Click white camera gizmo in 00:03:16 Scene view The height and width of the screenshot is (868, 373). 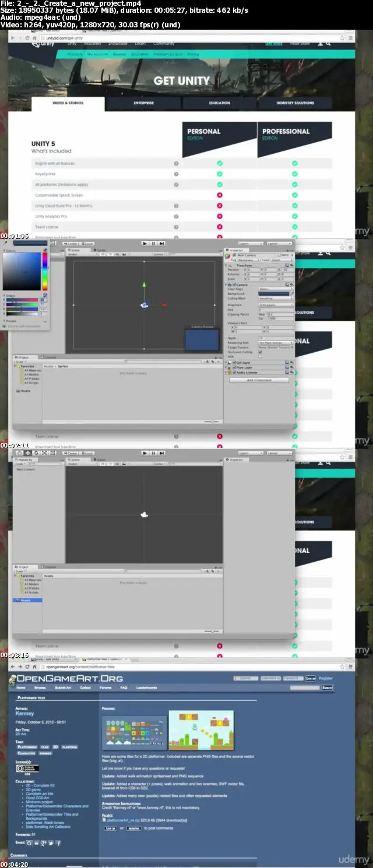144,514
